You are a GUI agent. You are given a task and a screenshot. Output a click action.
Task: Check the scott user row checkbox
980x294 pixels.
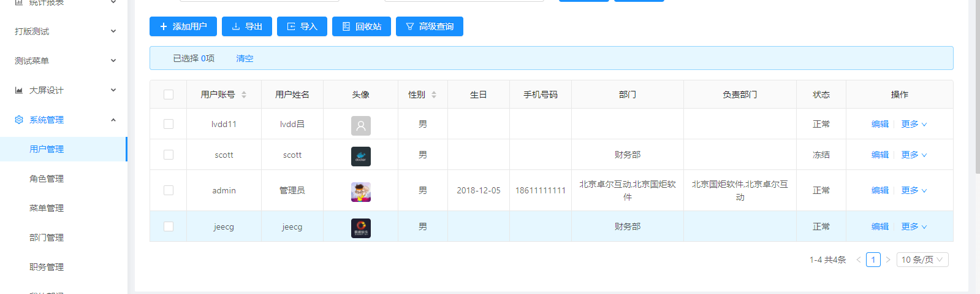[x=169, y=155]
